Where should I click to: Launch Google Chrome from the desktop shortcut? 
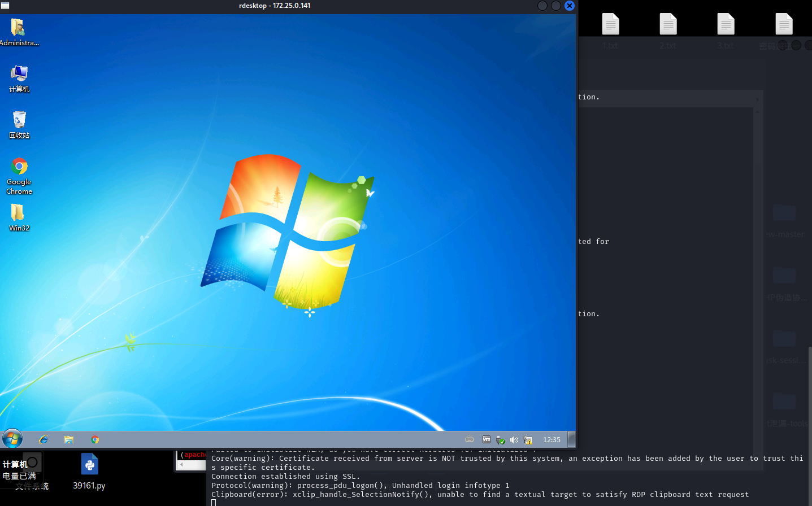click(x=19, y=176)
